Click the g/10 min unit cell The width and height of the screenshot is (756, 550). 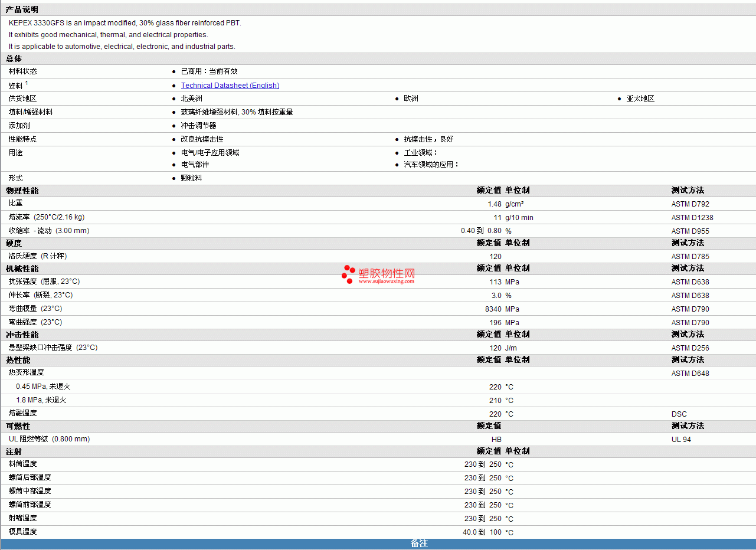pos(519,218)
